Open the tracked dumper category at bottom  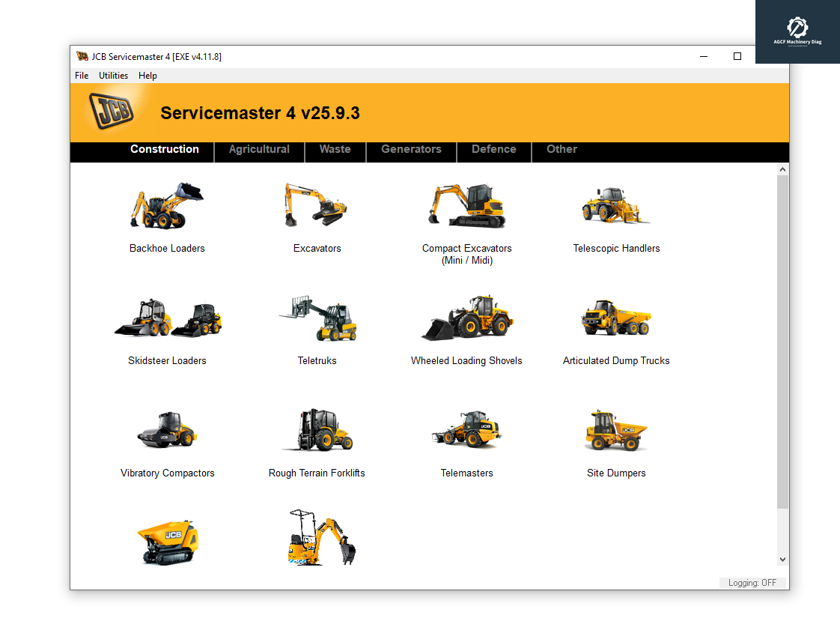point(167,538)
